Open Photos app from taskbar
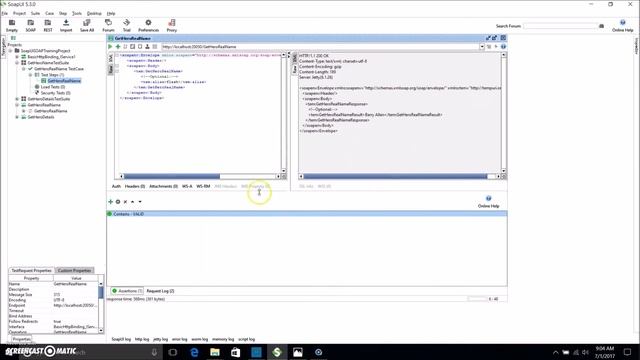The height and width of the screenshot is (360, 640). point(298,352)
